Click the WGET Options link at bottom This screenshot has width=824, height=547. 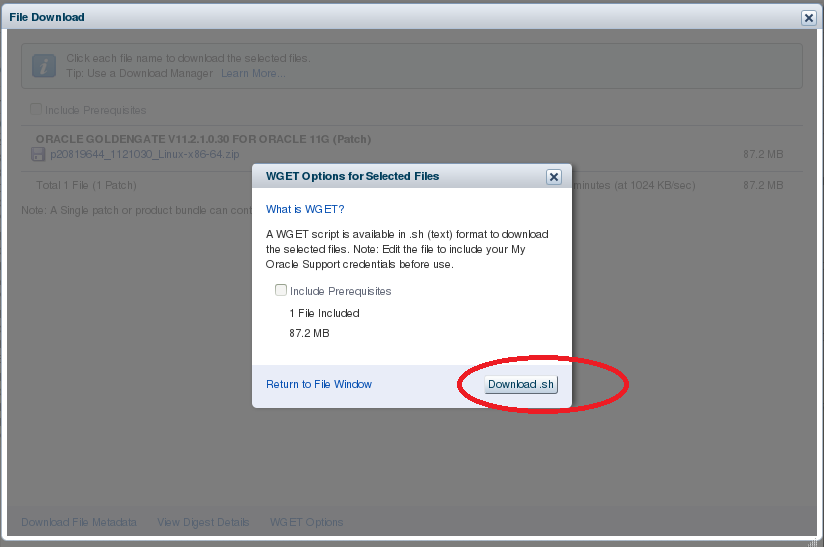point(306,522)
